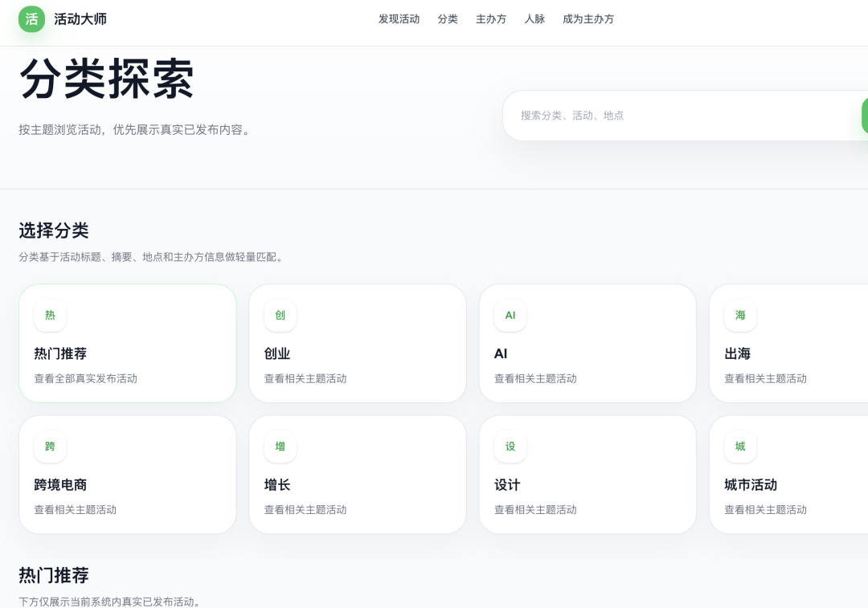
Task: Click the 海 icon on 出海 card
Action: point(740,316)
